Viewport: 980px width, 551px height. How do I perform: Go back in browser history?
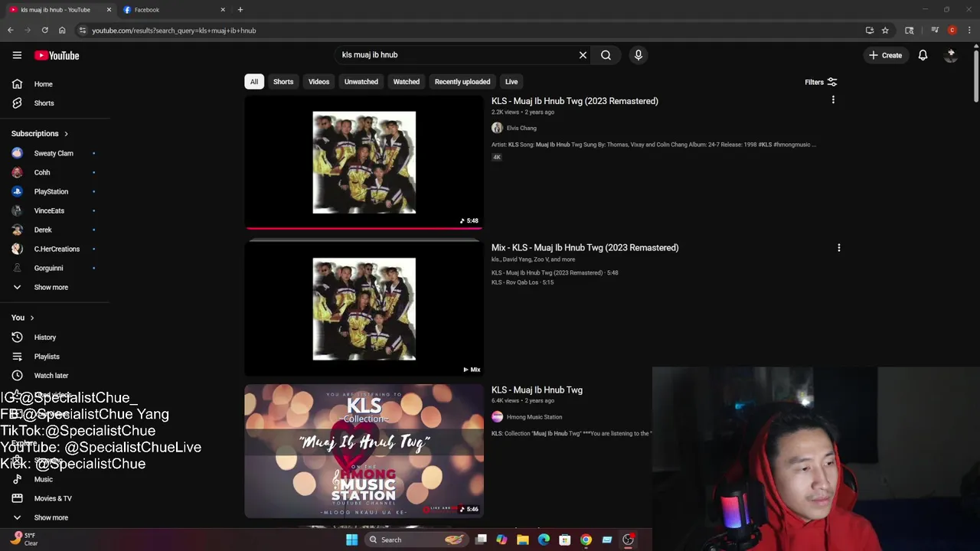[10, 31]
